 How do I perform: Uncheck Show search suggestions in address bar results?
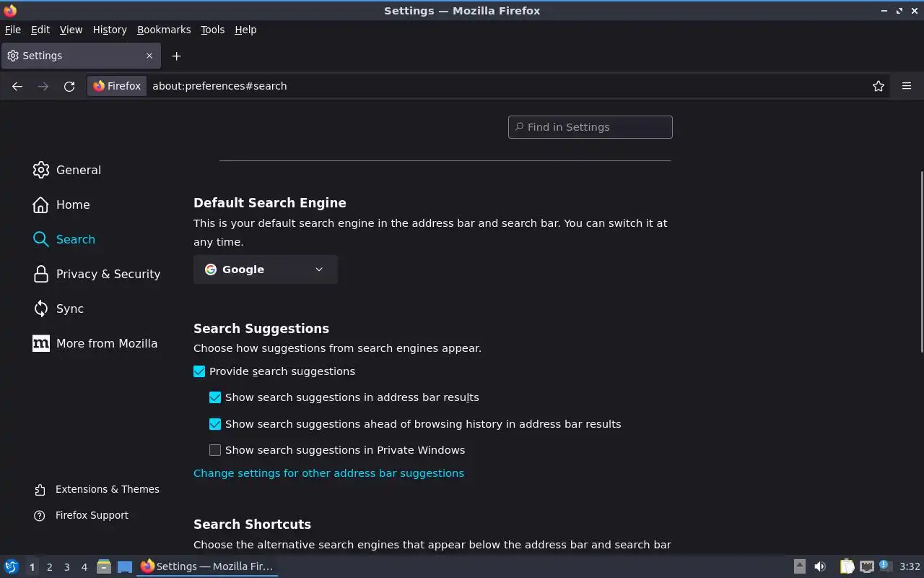tap(215, 397)
